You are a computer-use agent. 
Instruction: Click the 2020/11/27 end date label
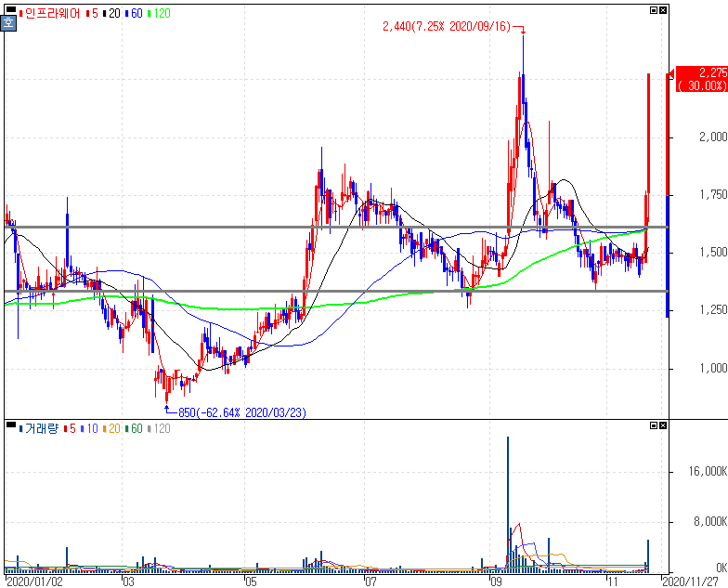tap(691, 581)
